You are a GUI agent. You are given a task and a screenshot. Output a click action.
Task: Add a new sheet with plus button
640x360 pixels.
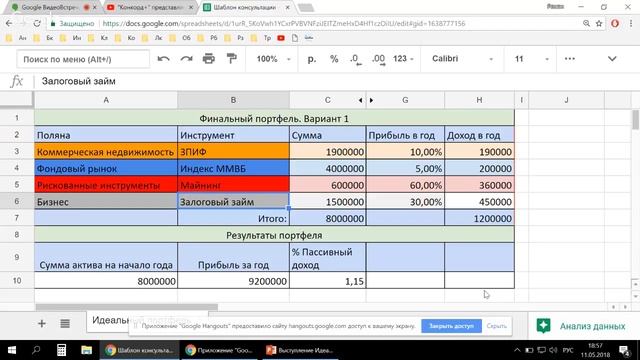(x=42, y=324)
